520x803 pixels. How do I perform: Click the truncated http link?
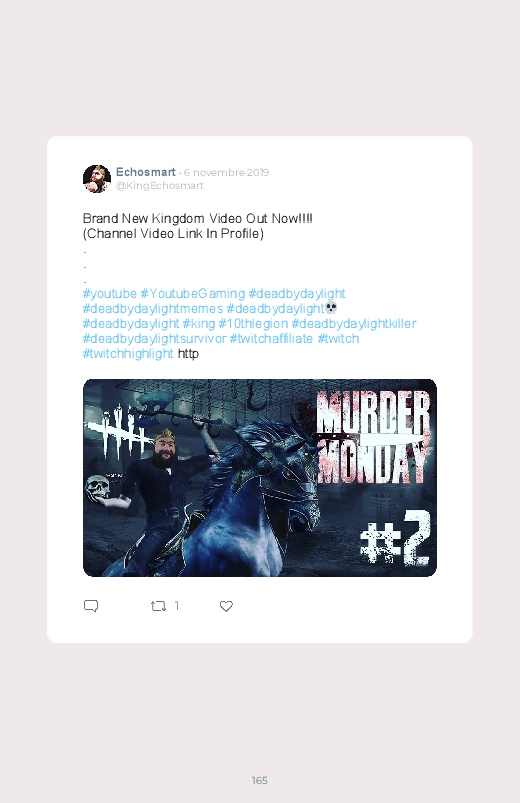pos(188,354)
